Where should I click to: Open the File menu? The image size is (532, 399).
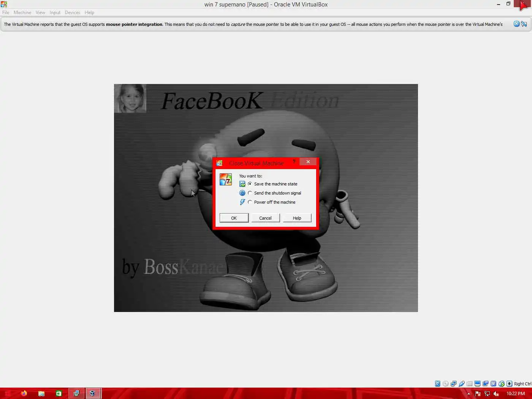click(6, 13)
